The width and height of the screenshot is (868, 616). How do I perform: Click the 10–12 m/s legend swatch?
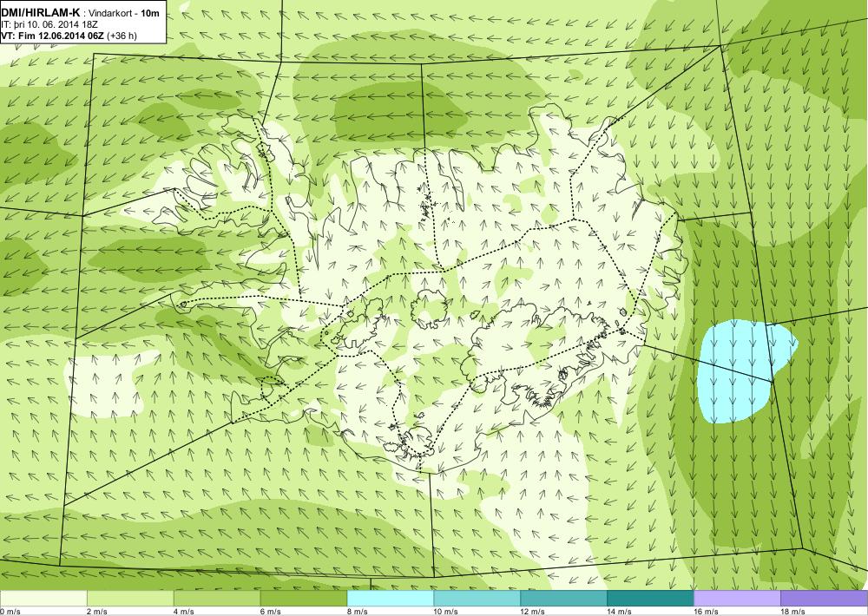click(x=477, y=599)
